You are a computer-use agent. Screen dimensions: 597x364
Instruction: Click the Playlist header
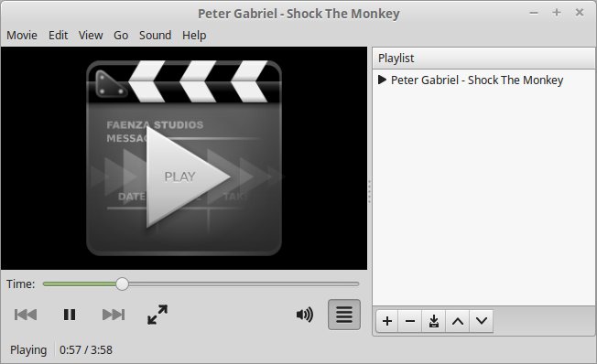tap(483, 59)
